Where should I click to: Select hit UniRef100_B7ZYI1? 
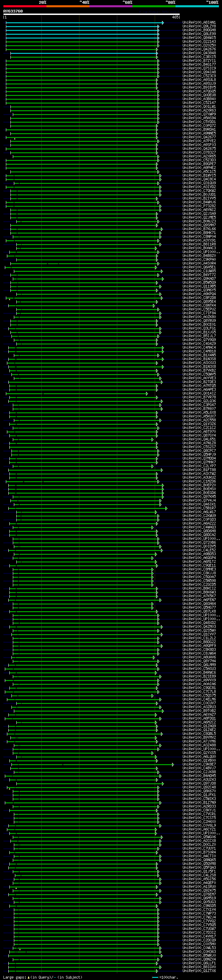(x=199, y=60)
